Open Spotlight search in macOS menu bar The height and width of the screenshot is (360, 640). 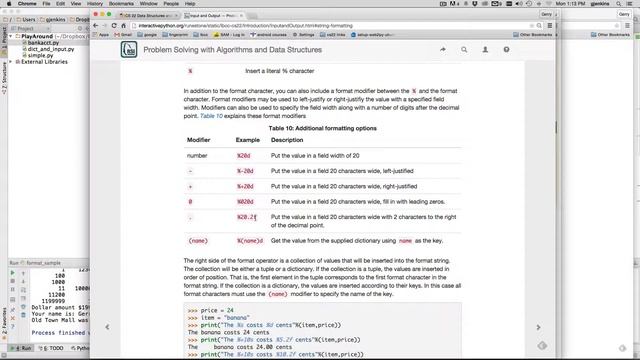point(619,4)
